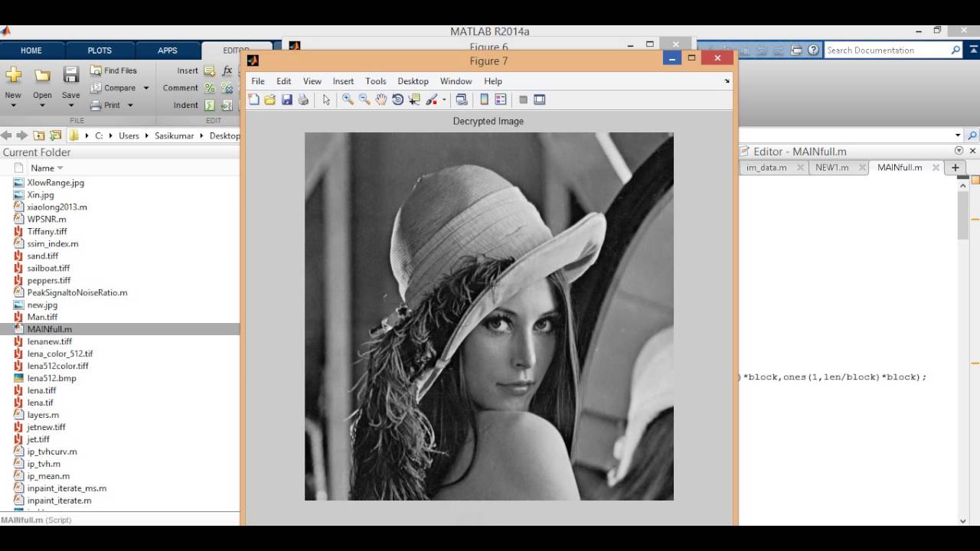Toggle the Link Plot button
980x551 pixels.
[x=462, y=99]
